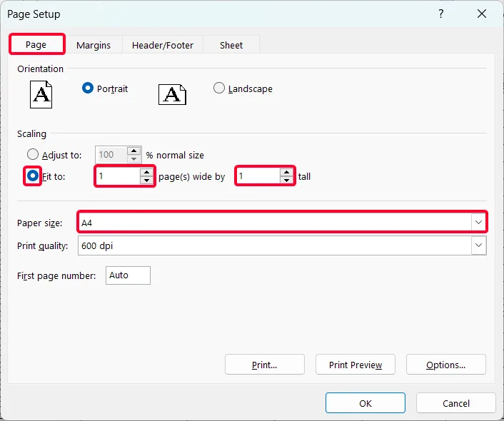This screenshot has height=421, width=504.
Task: Click the landscape page icon
Action: (x=172, y=94)
